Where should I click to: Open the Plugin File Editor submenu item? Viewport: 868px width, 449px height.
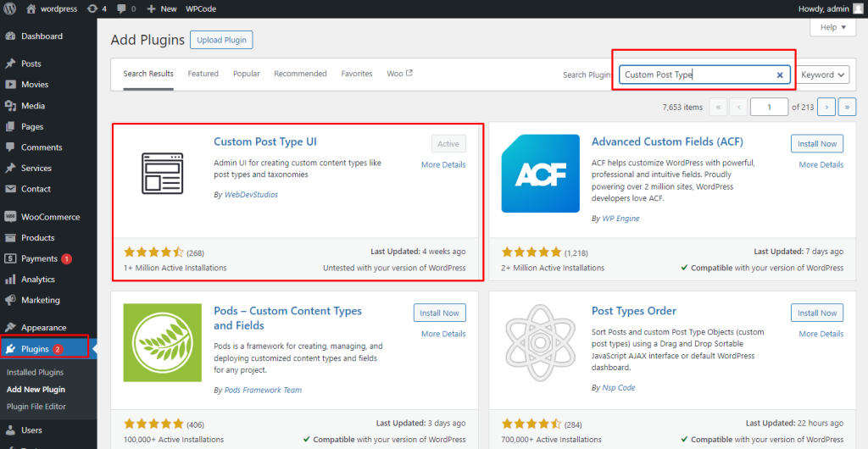36,407
